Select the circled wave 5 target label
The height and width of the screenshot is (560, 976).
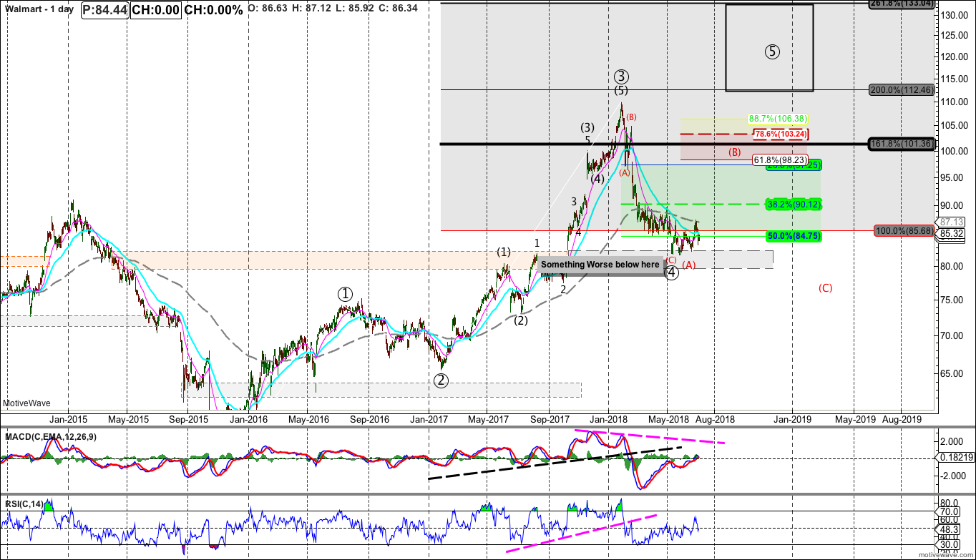772,51
